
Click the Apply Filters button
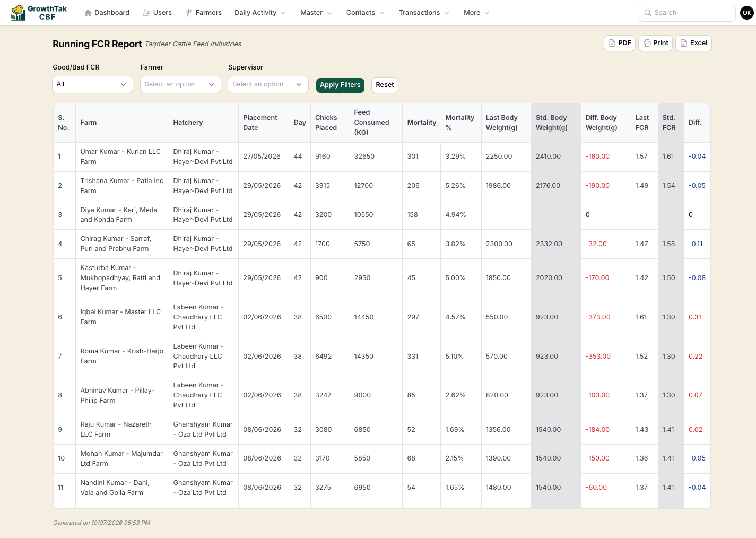340,85
